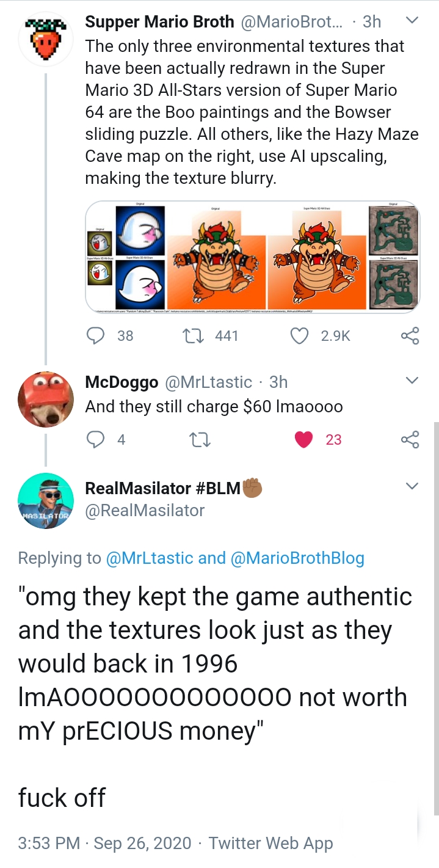This screenshot has width=439, height=868.
Task: Retweet the Supper Mario Broth tweet
Action: (x=197, y=335)
